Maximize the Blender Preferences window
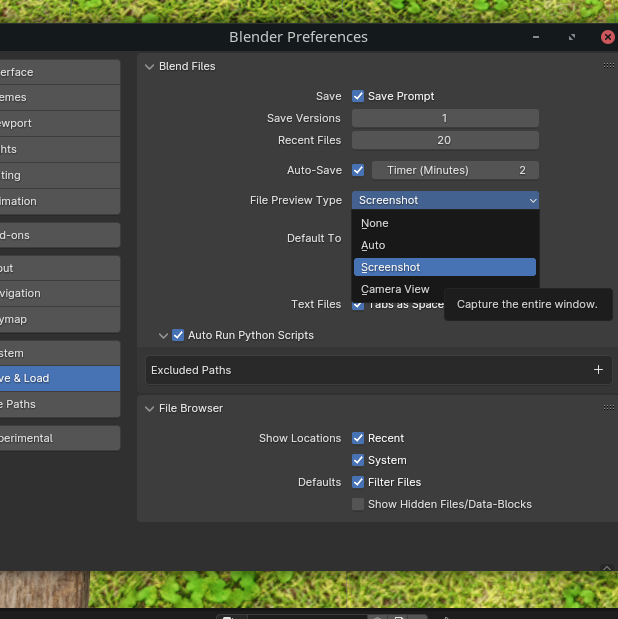The width and height of the screenshot is (618, 619). click(572, 37)
